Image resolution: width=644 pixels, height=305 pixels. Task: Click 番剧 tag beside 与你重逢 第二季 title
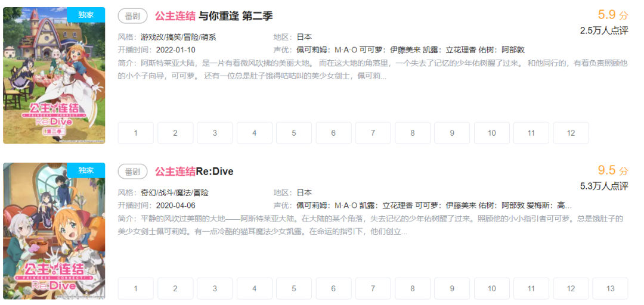click(x=132, y=16)
